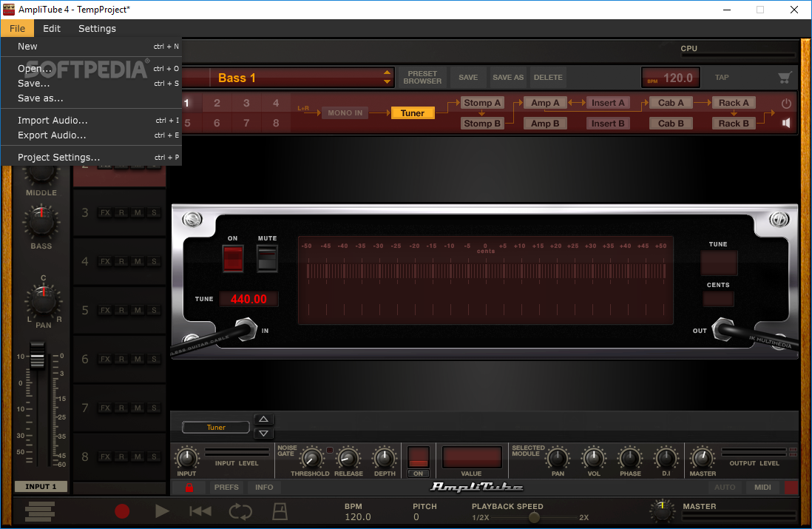Click the 120.0 BPM display at top
The height and width of the screenshot is (529, 812).
(671, 78)
